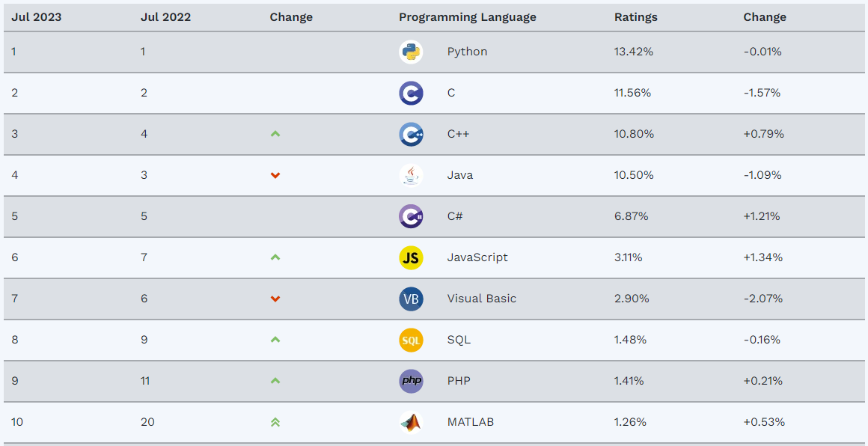Click the 13.42% rating for Python
This screenshot has width=868, height=446.
point(633,52)
